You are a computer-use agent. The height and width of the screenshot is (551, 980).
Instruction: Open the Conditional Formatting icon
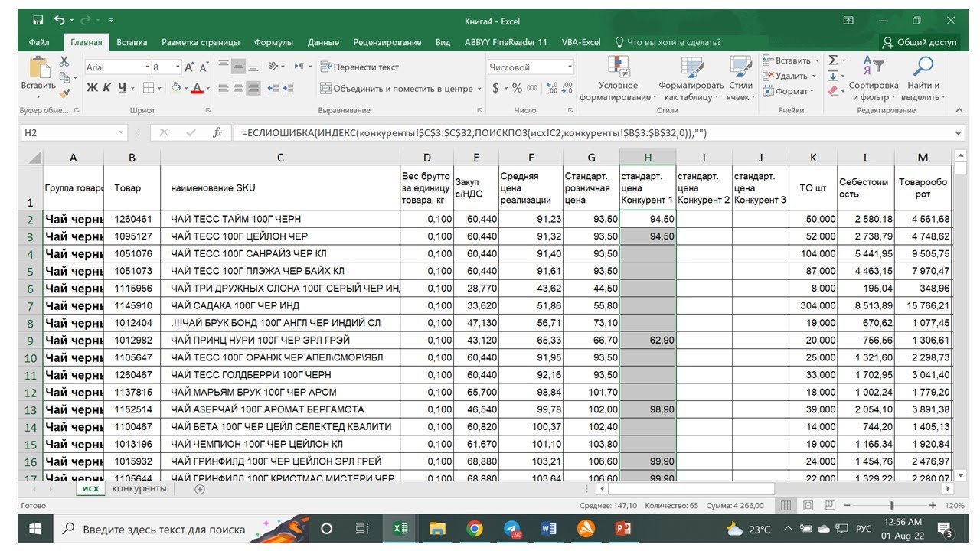618,67
